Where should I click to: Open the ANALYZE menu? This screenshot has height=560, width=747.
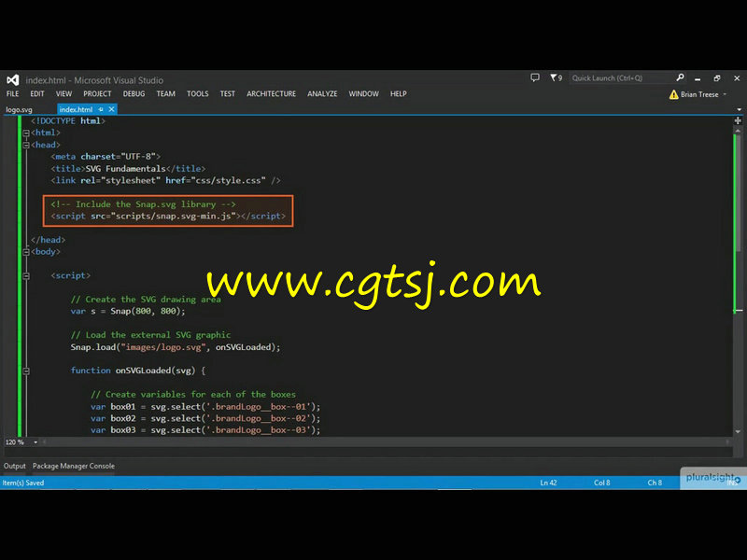[322, 94]
